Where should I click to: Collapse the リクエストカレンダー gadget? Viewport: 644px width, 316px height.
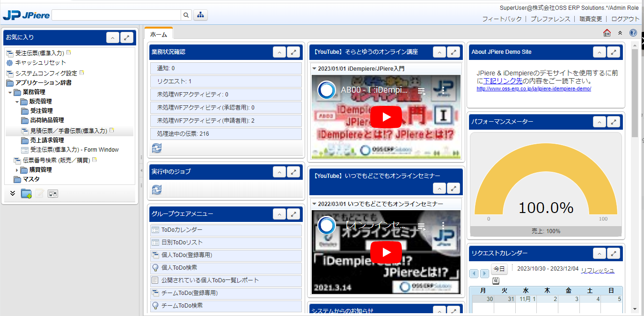[x=600, y=253]
